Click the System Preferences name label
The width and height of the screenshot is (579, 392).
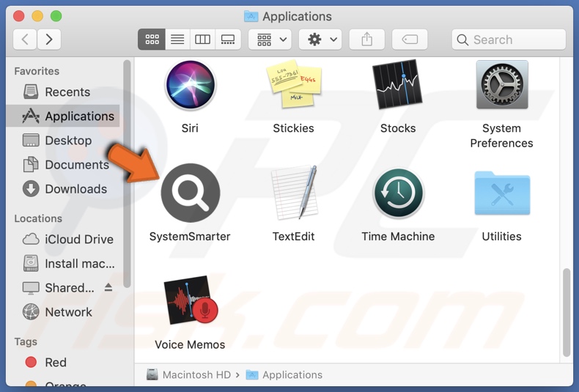click(x=501, y=136)
